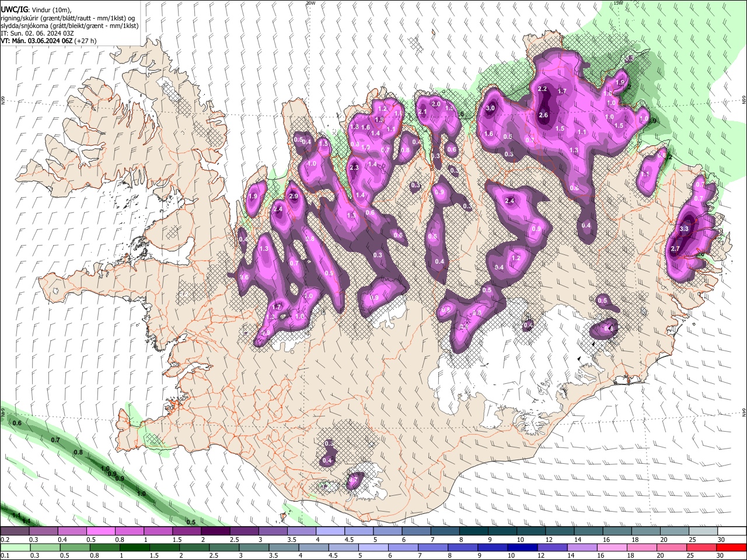Select the upper legend swatch labeled 3.5
The width and height of the screenshot is (747, 560).
[x=302, y=531]
